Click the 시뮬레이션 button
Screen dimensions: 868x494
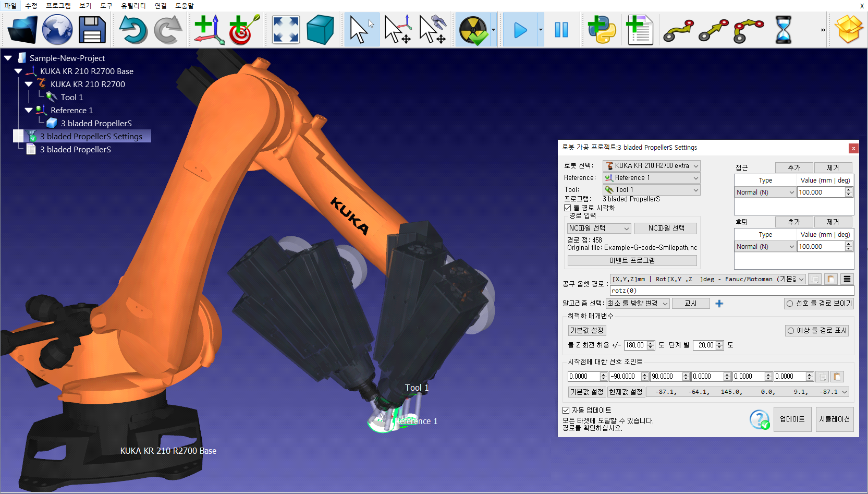click(835, 419)
